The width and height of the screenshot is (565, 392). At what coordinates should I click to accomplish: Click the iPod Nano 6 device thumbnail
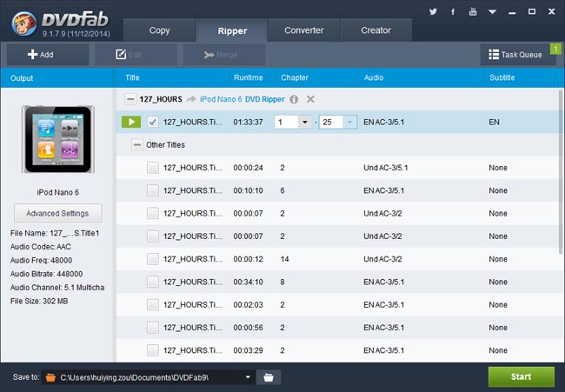click(58, 139)
